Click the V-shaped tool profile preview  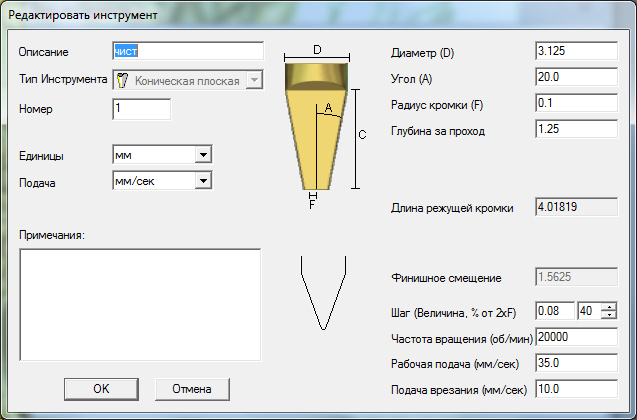[322, 291]
